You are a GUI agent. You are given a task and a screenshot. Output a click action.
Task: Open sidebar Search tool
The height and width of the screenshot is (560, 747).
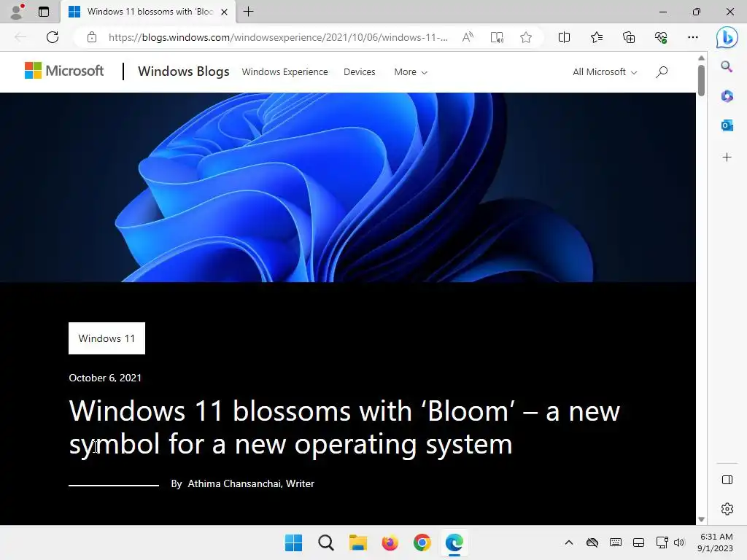[x=727, y=66]
